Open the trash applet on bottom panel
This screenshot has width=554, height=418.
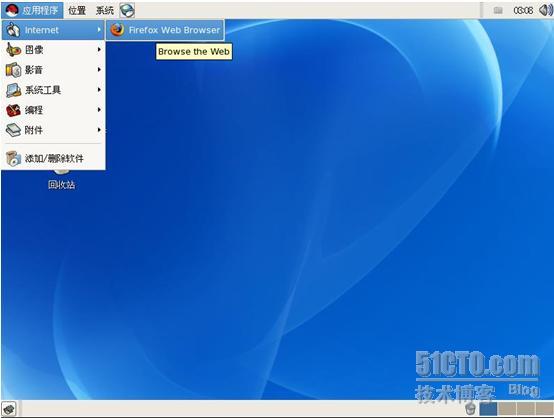pos(470,409)
